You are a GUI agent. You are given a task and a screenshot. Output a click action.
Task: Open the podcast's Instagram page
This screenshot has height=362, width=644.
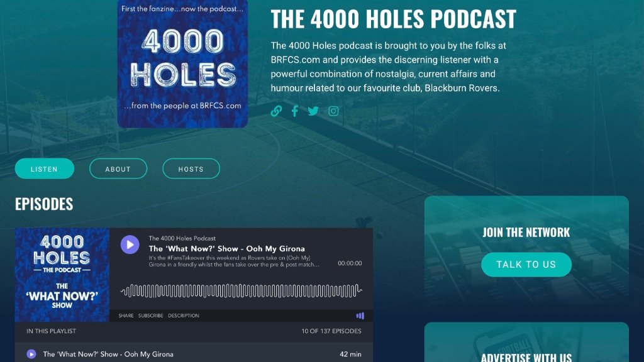[333, 111]
